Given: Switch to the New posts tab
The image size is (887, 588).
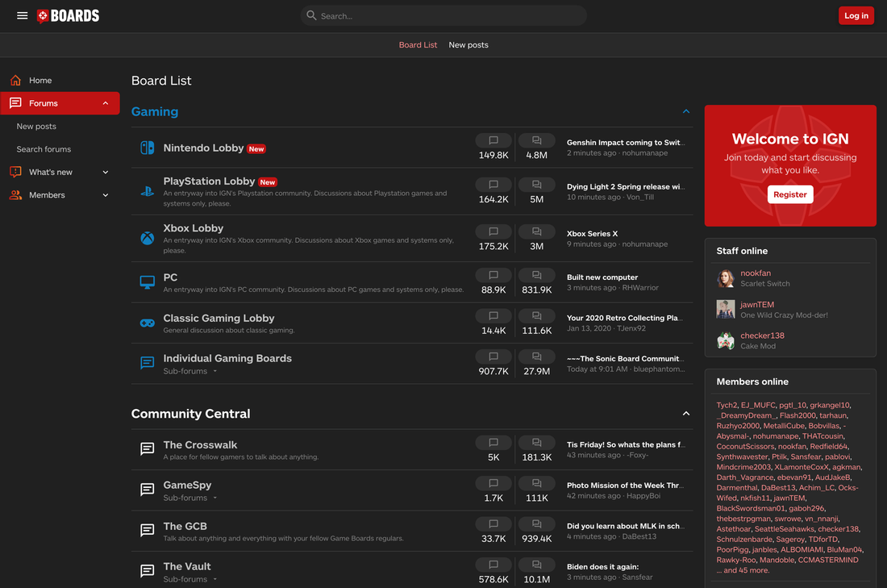Looking at the screenshot, I should [x=468, y=45].
